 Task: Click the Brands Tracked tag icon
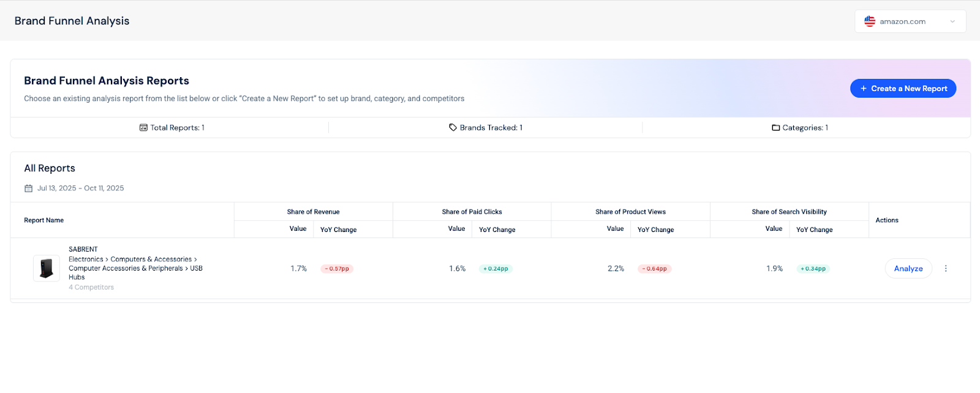coord(453,127)
